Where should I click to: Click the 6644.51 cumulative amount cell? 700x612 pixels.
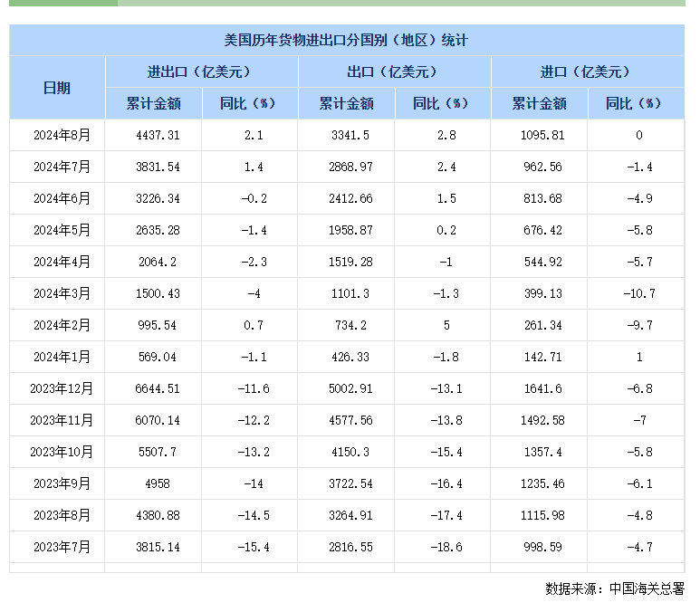[158, 388]
